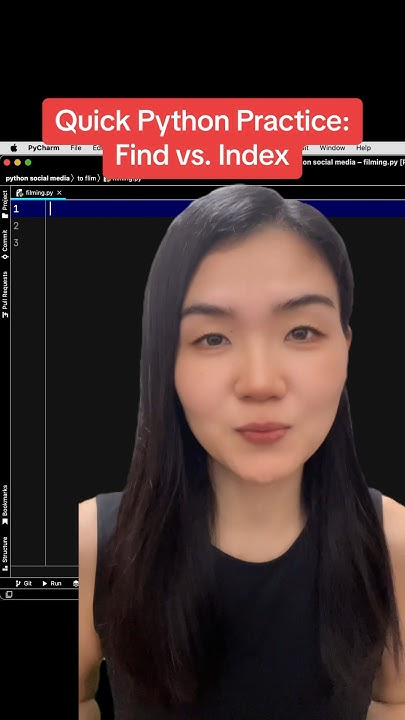Click the yellow minimize window button

17,162
